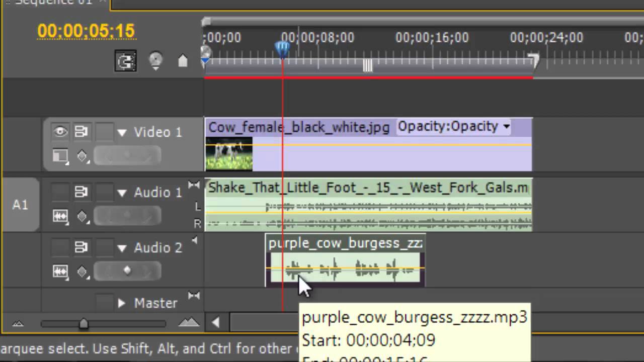Toggle track lock box on Video 1
The height and width of the screenshot is (362, 644).
[x=104, y=132]
